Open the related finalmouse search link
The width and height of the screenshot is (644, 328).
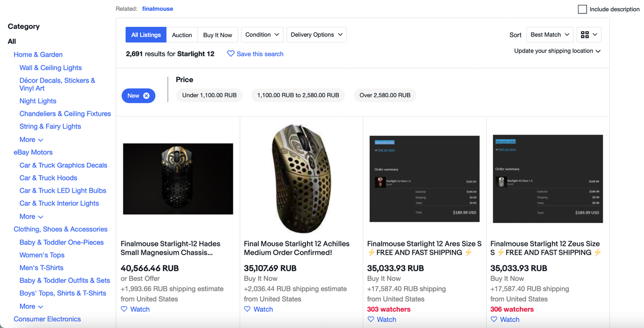click(x=158, y=9)
